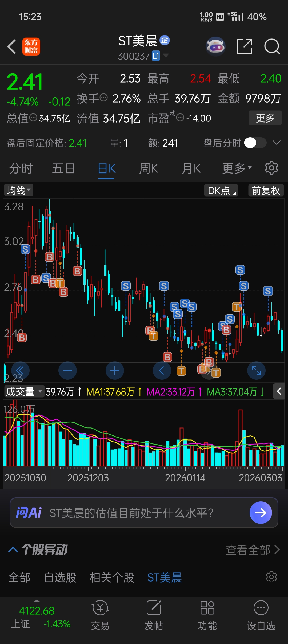
Task: Open the 前复权 adjustment selector
Action: tap(266, 190)
